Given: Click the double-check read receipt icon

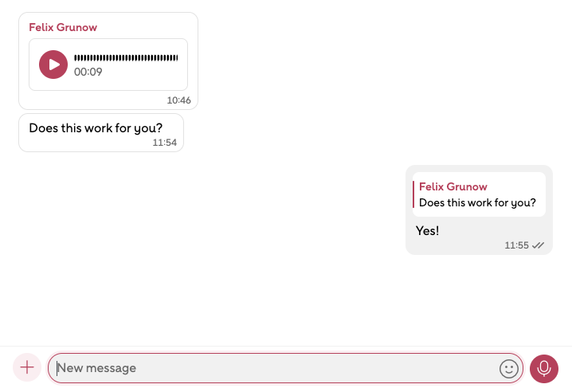Looking at the screenshot, I should coord(539,245).
